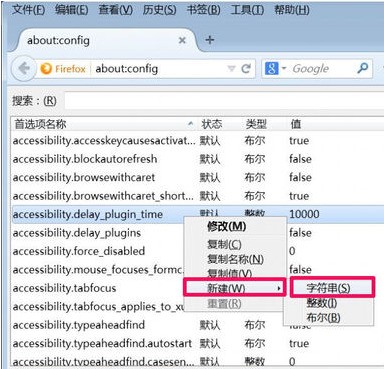Open the 文件(F) menu

[x=28, y=10]
